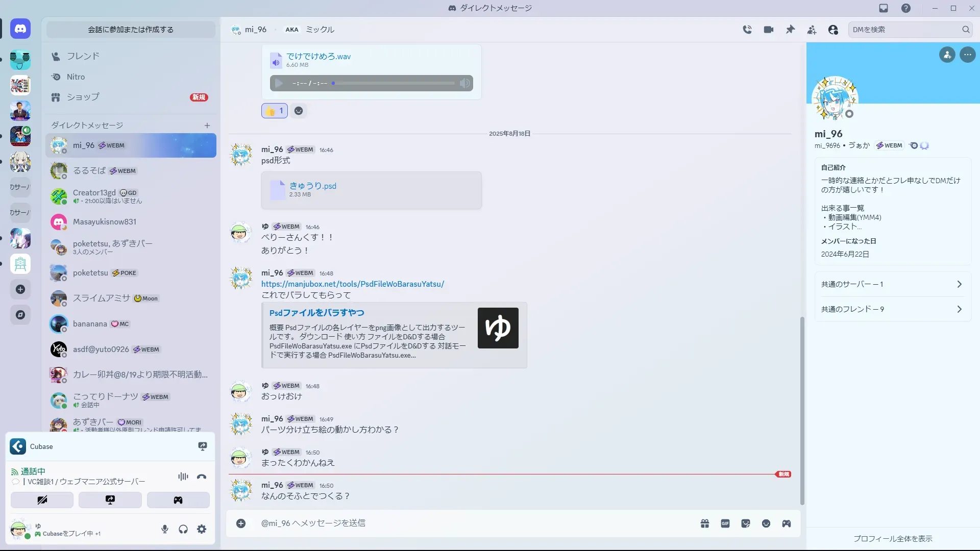Open the manjubox.net PsdFileWoBarasuYatsu link
The height and width of the screenshot is (551, 980).
[x=352, y=284]
